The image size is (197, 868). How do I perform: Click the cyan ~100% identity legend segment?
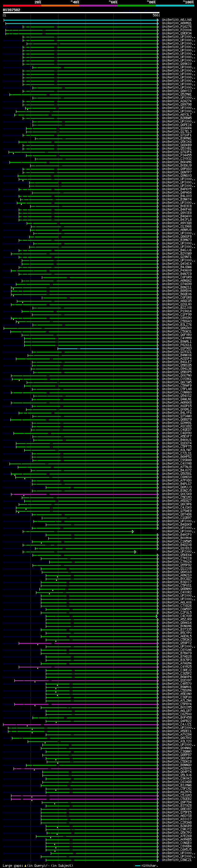pos(175,6)
